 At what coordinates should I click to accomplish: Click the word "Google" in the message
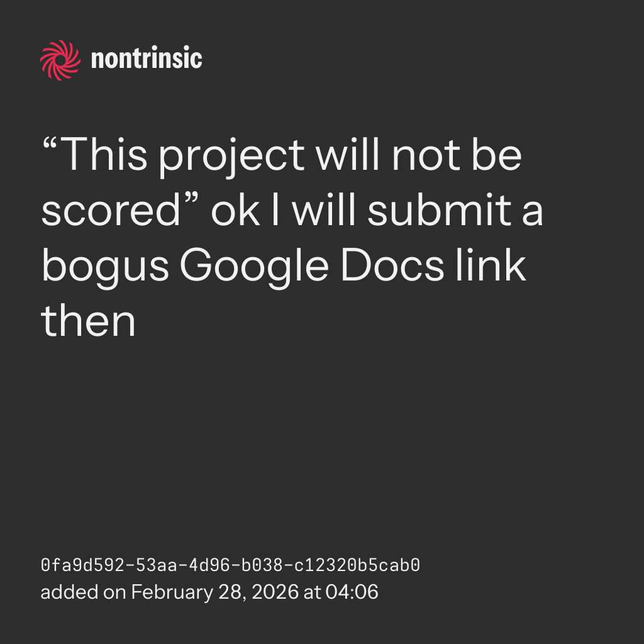[x=255, y=267]
